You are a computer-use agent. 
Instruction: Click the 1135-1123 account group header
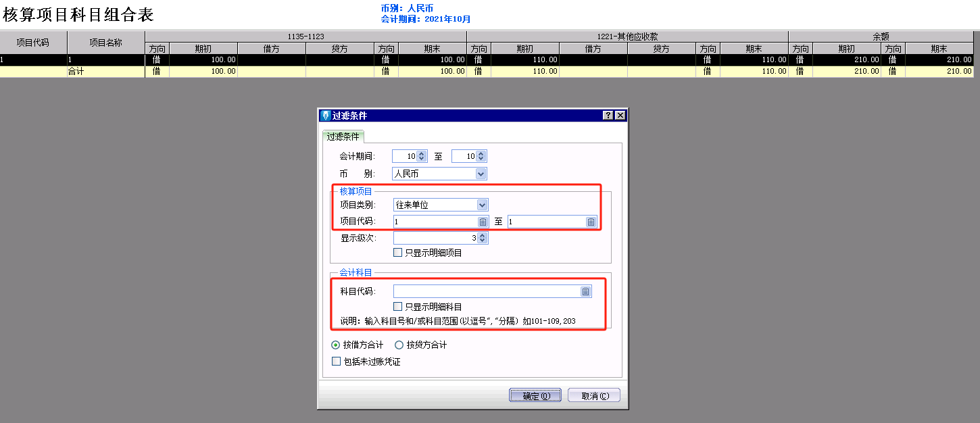[x=305, y=36]
